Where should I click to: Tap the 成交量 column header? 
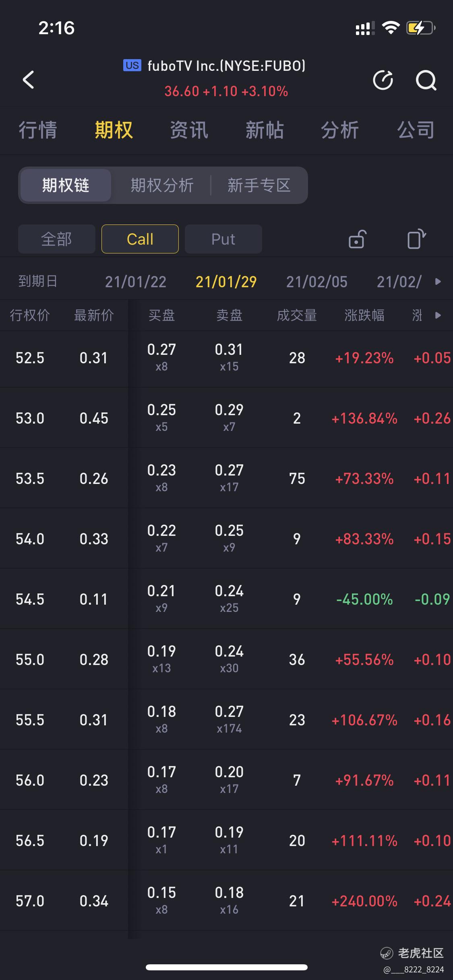pos(297,315)
